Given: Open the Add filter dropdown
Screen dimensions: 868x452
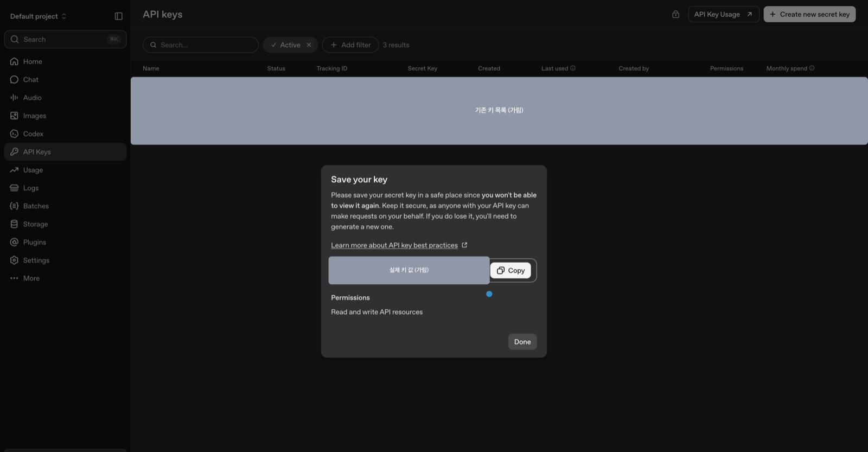Looking at the screenshot, I should tap(350, 45).
